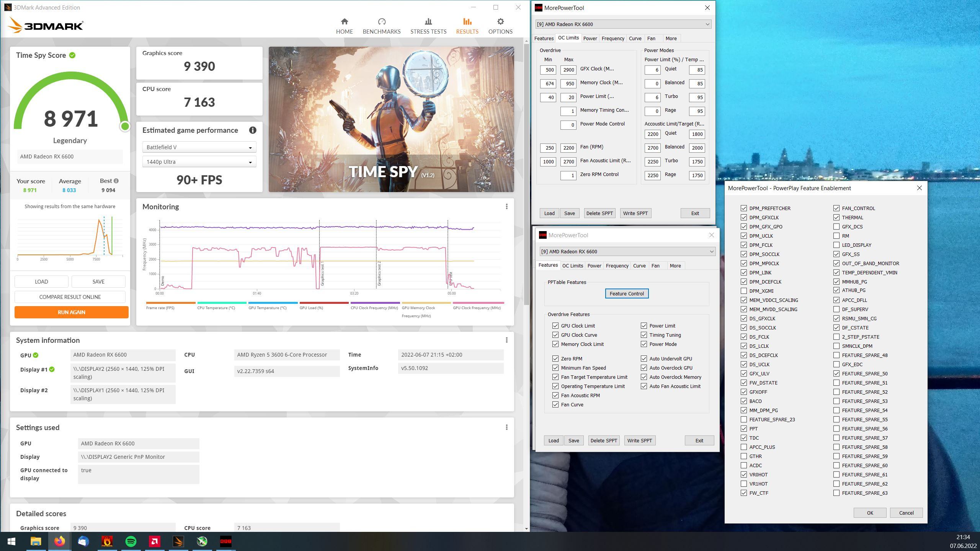
Task: Open OC Limits tab in lower MorePowerTool
Action: point(573,266)
